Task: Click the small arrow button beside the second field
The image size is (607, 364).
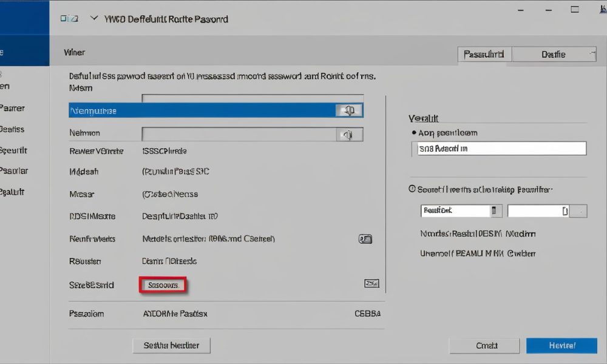Action: pyautogui.click(x=580, y=211)
